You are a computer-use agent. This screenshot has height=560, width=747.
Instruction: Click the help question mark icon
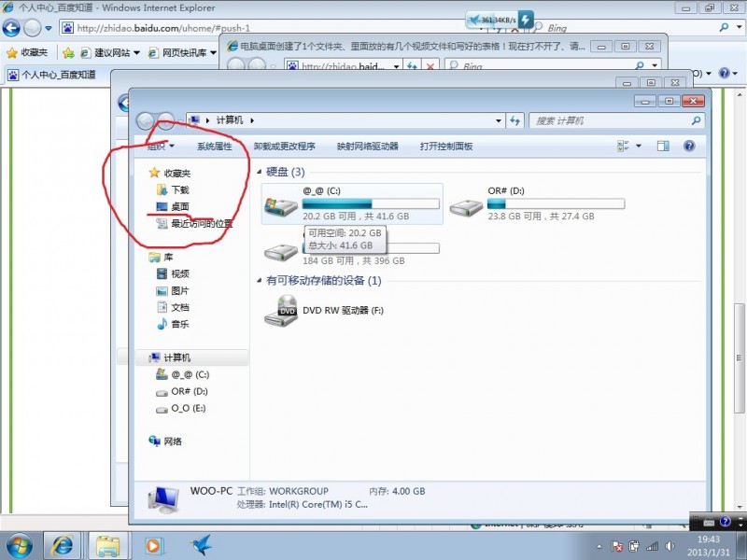tap(688, 146)
